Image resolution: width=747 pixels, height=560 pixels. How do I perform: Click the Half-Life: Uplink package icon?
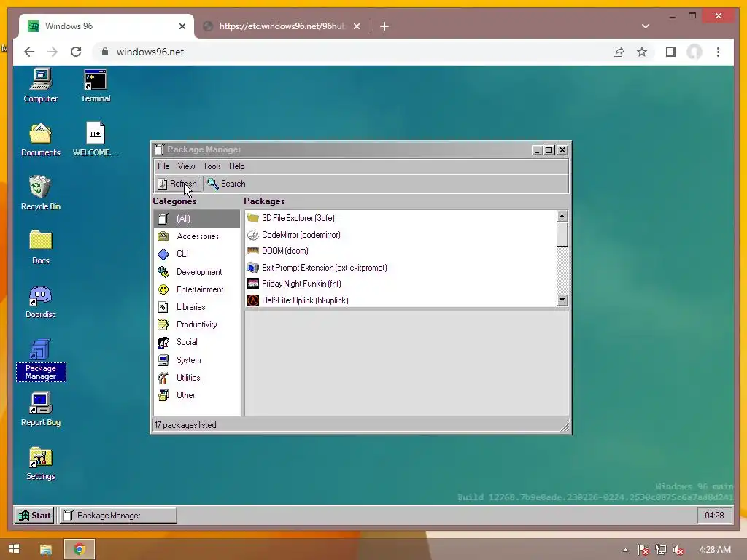coord(253,300)
